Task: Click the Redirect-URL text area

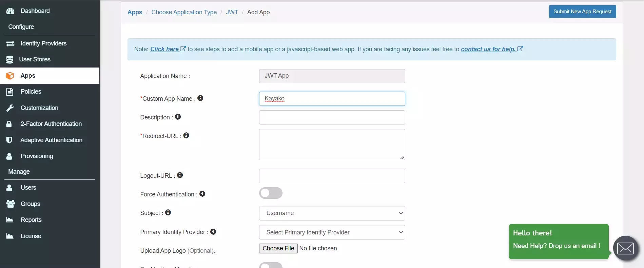Action: tap(332, 145)
